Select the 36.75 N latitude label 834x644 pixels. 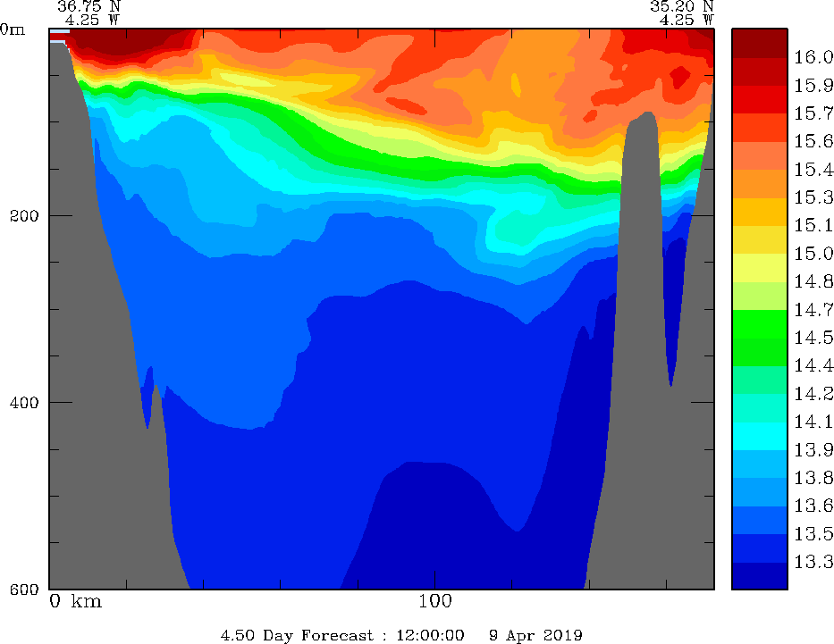[88, 6]
